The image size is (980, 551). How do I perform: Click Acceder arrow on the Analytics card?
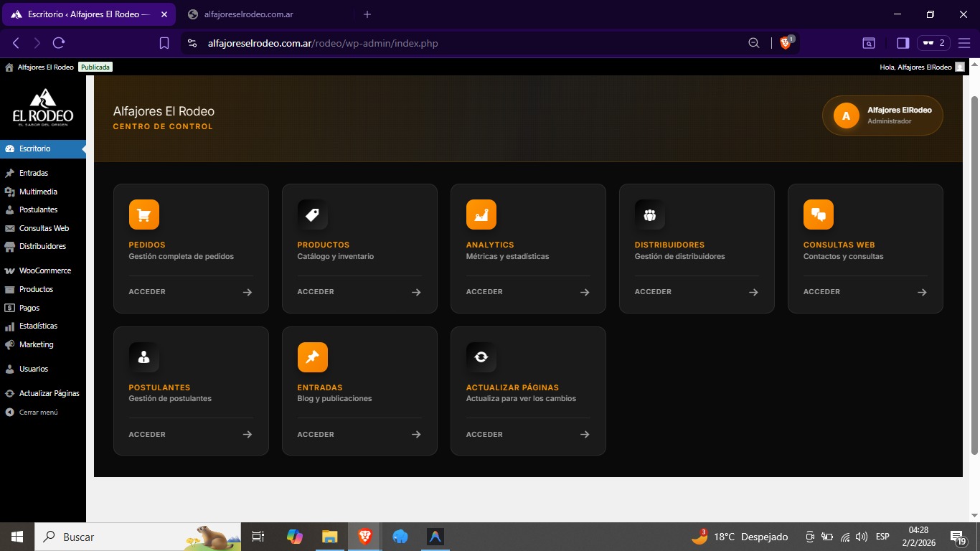584,292
